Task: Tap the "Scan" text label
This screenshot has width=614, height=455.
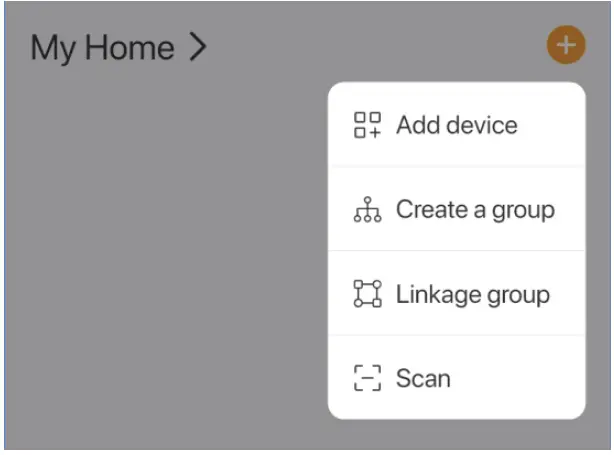Action: tap(423, 379)
